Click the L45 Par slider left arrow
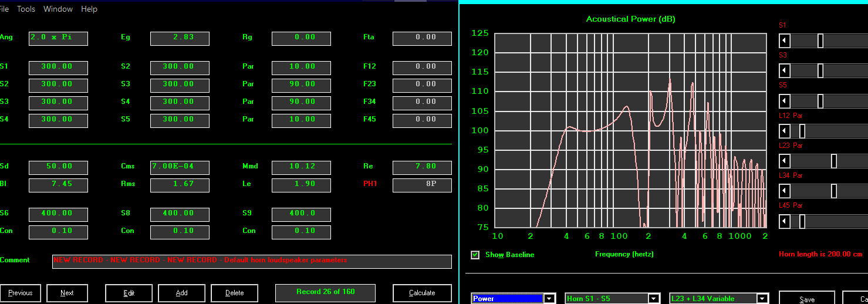868x304 pixels. 784,221
